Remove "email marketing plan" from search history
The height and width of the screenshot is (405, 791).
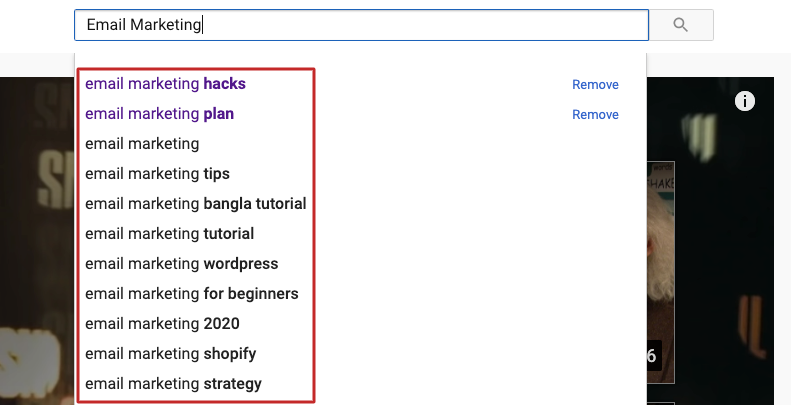595,115
